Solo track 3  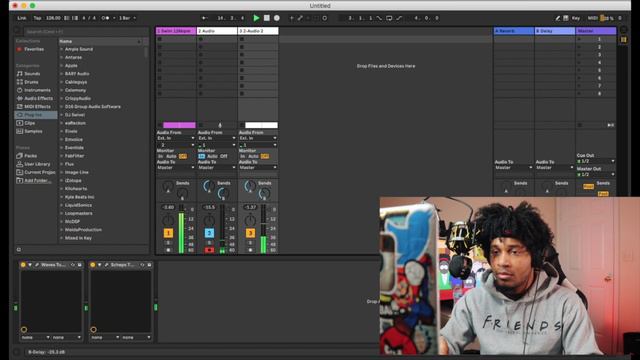(x=250, y=243)
